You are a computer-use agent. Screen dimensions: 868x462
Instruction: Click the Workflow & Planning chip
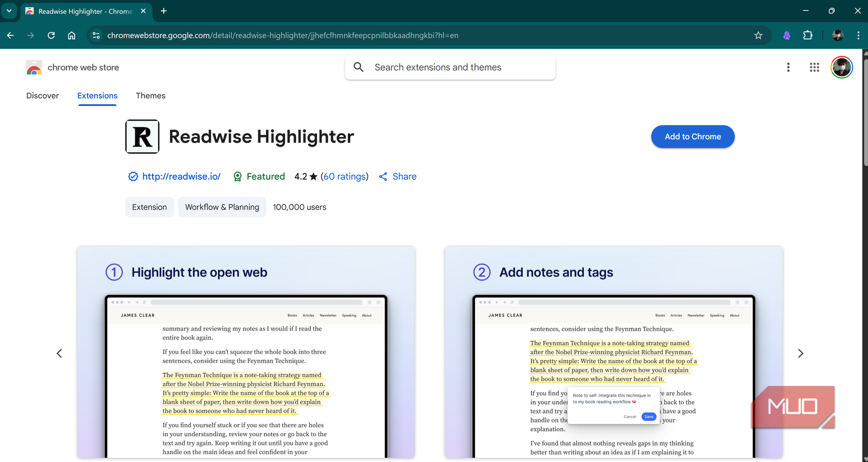tap(222, 207)
